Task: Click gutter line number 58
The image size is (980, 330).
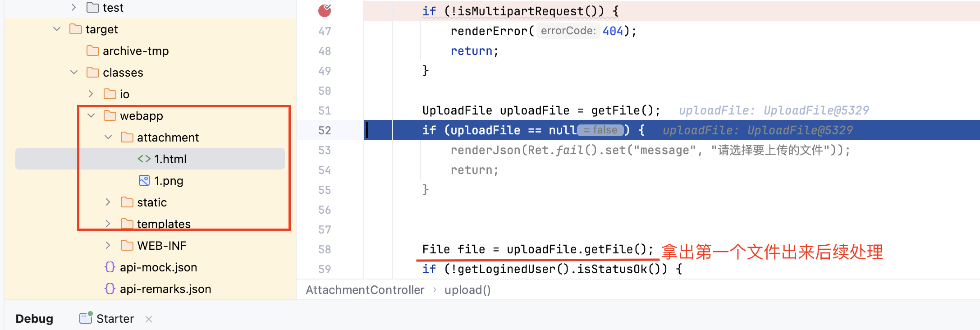Action: tap(325, 249)
